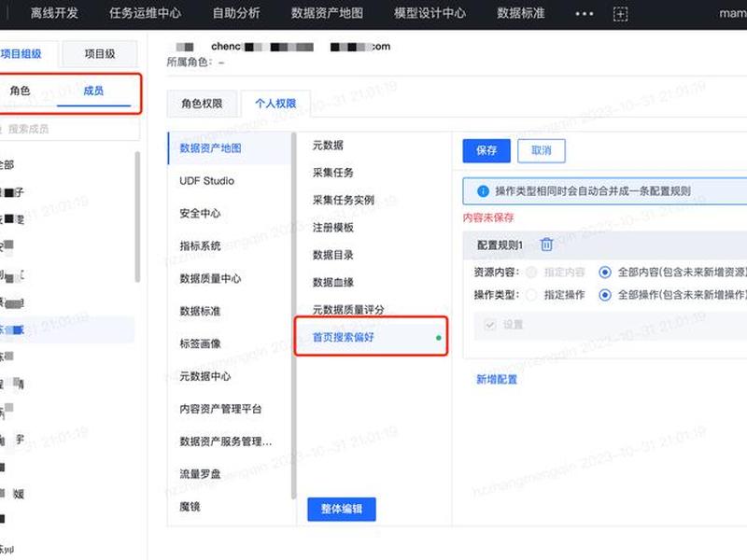
Task: Focus the 搜索成员 search field
Action: click(x=69, y=129)
